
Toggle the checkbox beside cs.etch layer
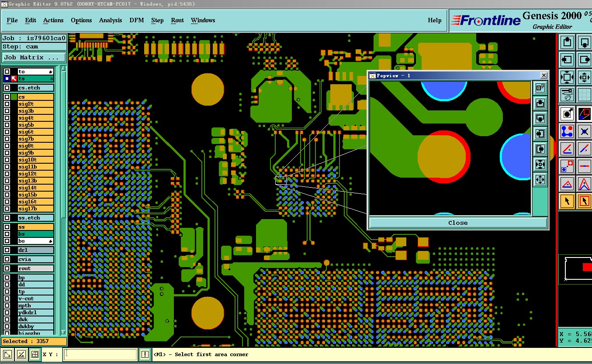click(7, 88)
